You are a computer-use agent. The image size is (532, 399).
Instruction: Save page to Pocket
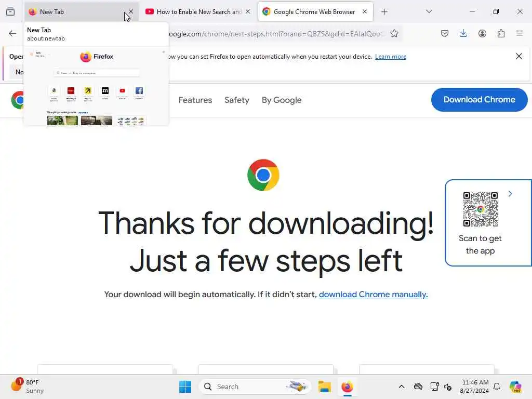(445, 33)
